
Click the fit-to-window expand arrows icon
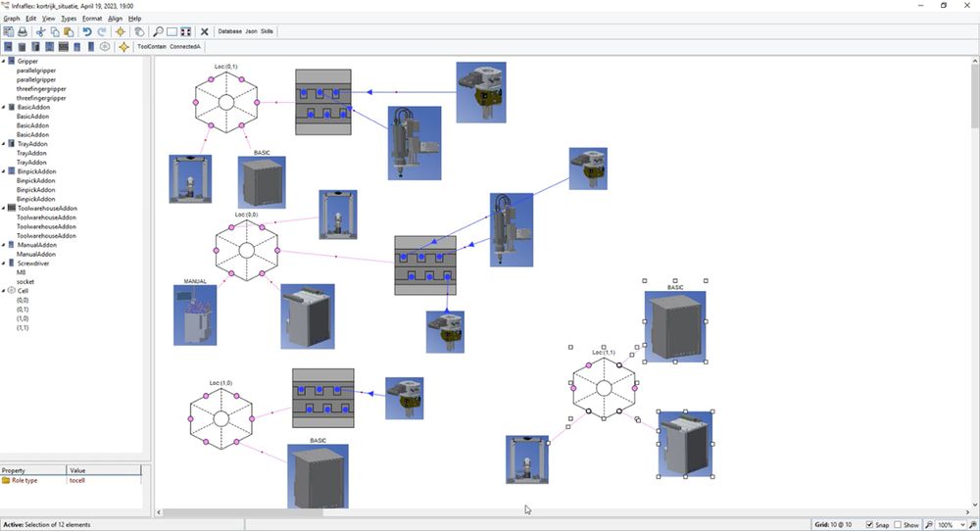pos(185,31)
